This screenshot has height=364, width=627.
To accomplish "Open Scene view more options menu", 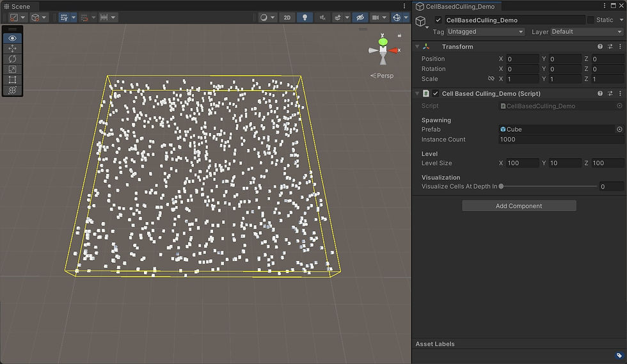I will (x=404, y=6).
